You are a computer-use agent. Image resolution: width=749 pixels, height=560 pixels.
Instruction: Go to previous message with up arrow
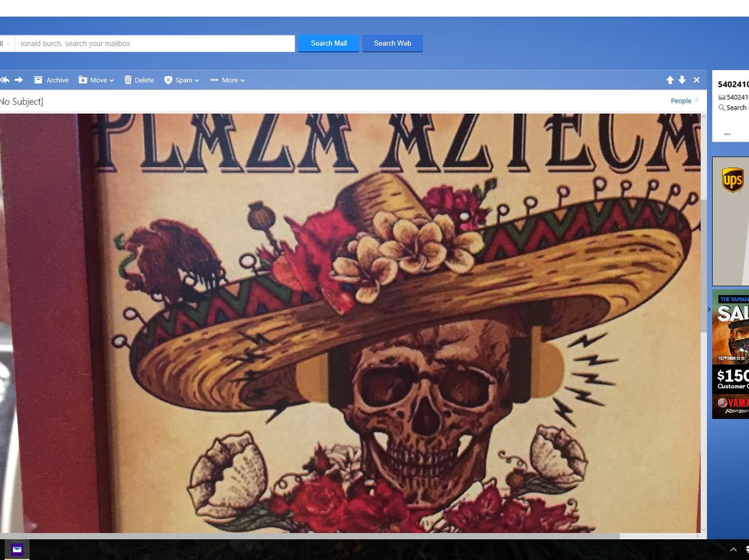point(670,80)
